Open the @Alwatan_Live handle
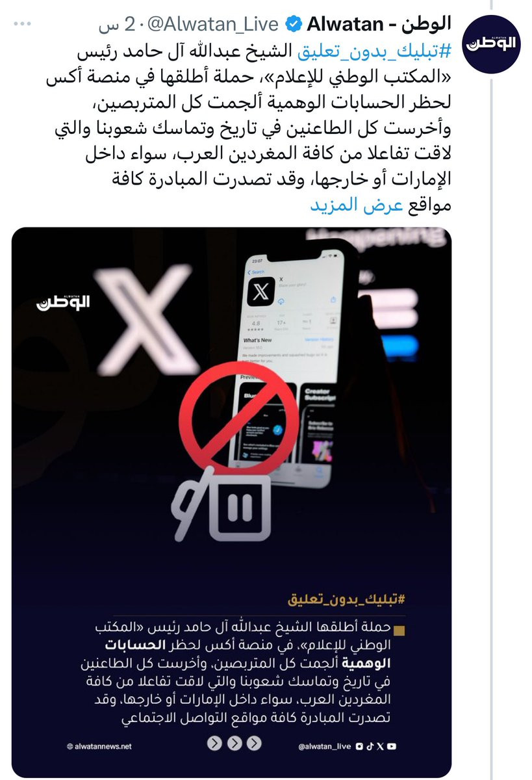This screenshot has height=780, width=532. point(215,25)
